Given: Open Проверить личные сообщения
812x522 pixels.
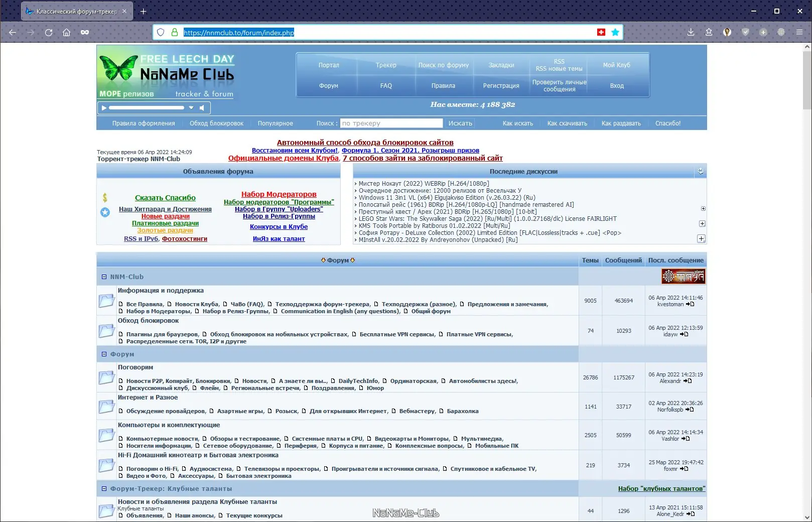Looking at the screenshot, I should 559,86.
